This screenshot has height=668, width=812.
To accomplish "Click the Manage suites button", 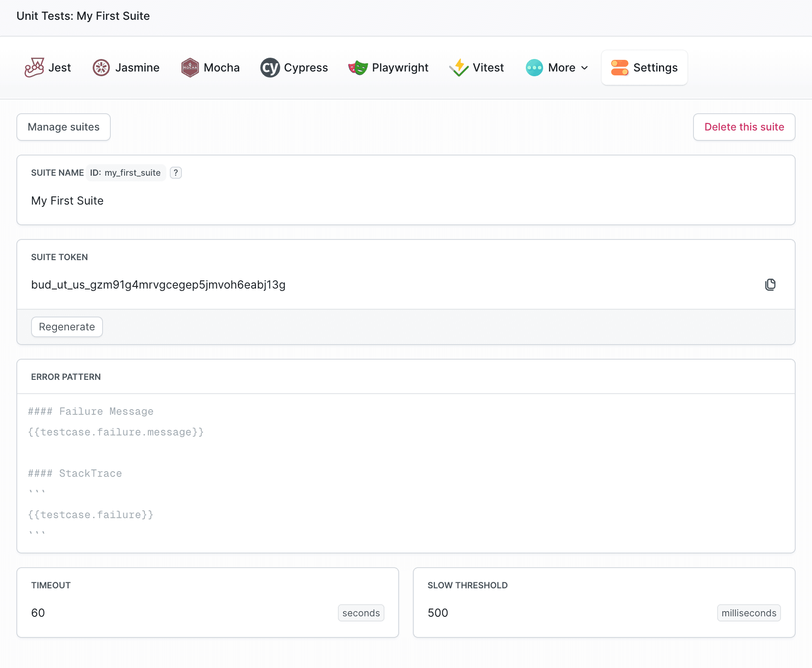I will point(63,127).
